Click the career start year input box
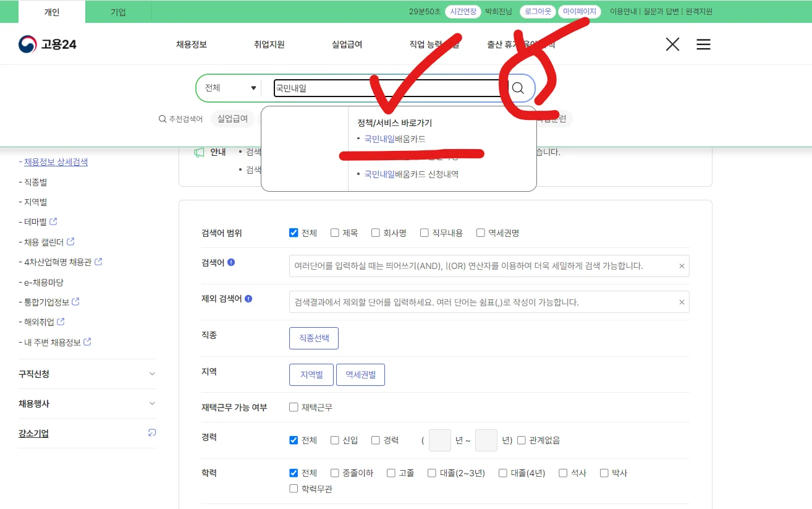This screenshot has height=509, width=812. [x=440, y=440]
